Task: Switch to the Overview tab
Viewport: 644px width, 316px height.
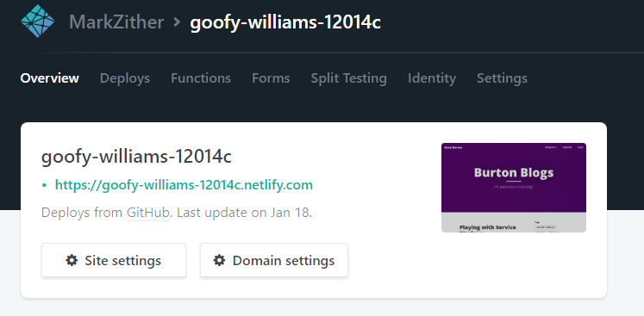Action: pos(50,78)
